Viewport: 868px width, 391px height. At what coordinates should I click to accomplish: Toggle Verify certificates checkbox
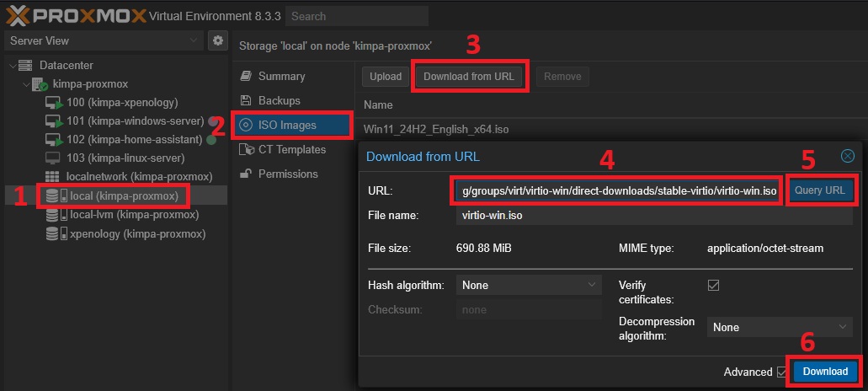[x=713, y=286]
